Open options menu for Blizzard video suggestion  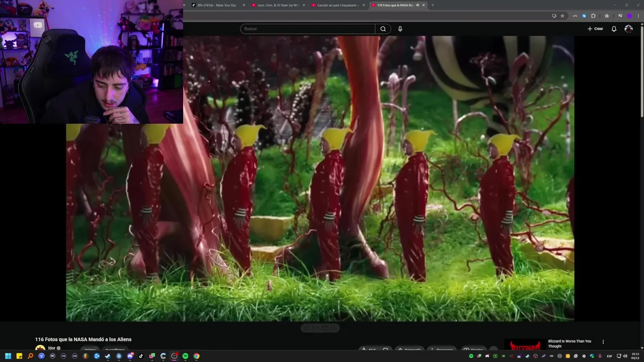pos(603,342)
